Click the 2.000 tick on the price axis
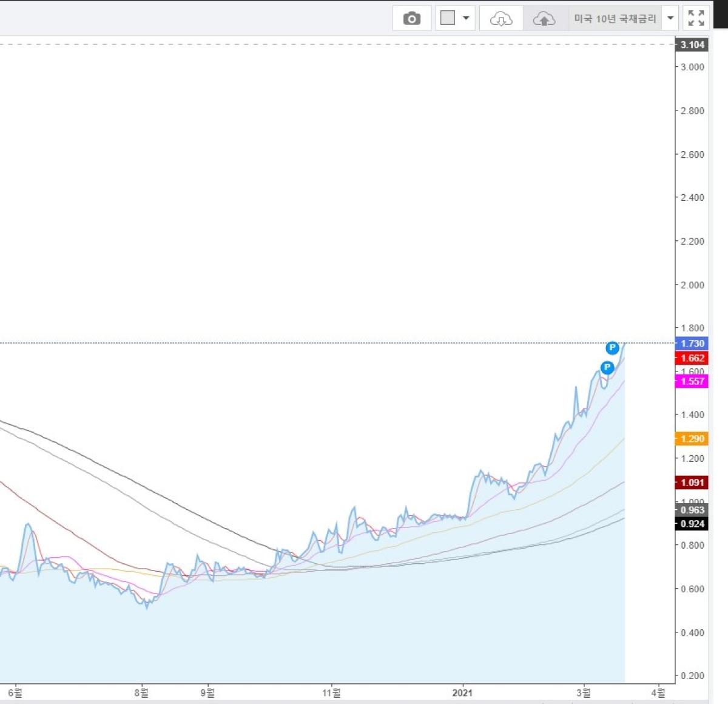 (692, 285)
